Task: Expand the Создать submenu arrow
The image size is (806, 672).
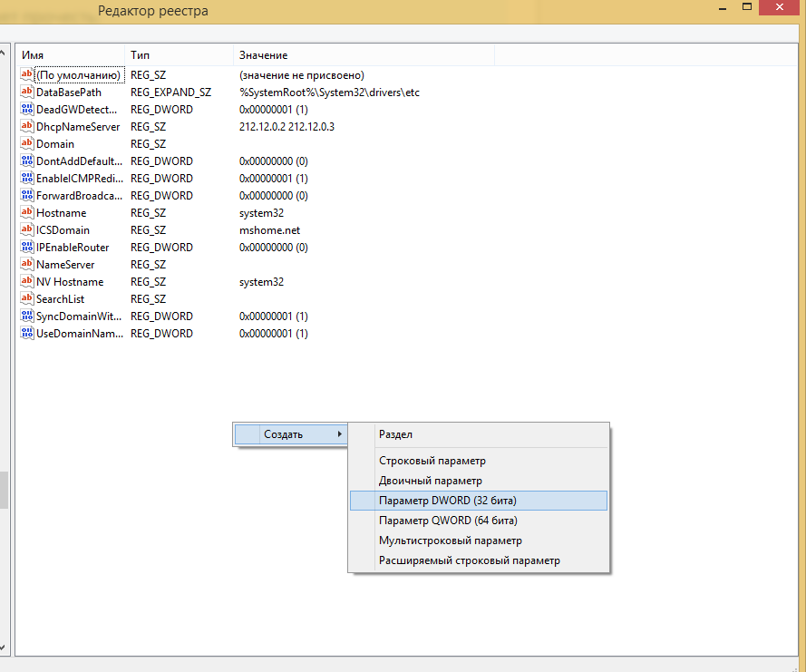Action: (x=340, y=434)
